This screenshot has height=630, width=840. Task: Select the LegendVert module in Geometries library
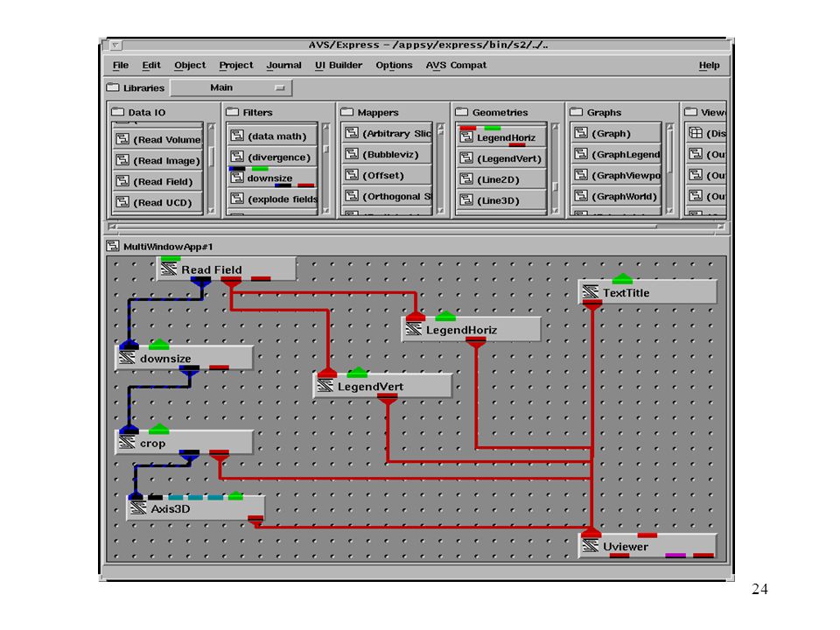(x=501, y=158)
